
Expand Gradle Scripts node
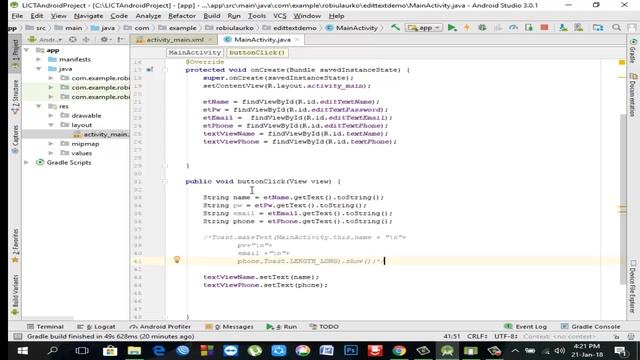(27, 162)
